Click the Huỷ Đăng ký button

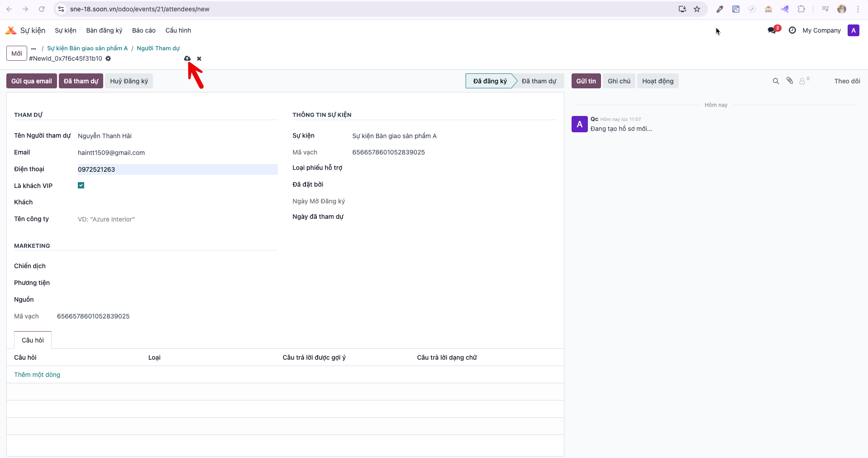(129, 81)
